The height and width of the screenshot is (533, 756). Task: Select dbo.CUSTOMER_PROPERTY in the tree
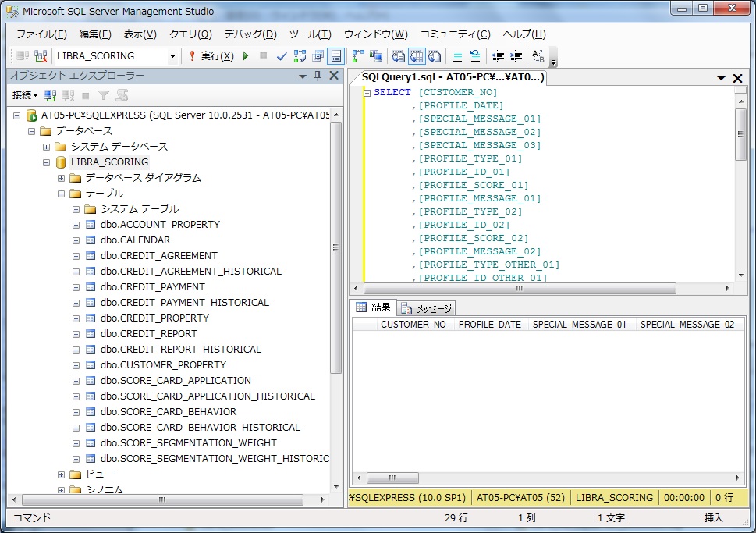pyautogui.click(x=163, y=365)
